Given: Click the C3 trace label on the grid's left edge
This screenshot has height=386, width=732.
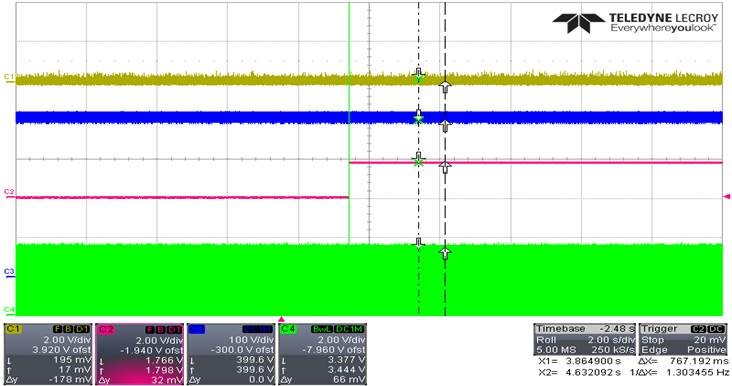Looking at the screenshot, I should [x=9, y=271].
